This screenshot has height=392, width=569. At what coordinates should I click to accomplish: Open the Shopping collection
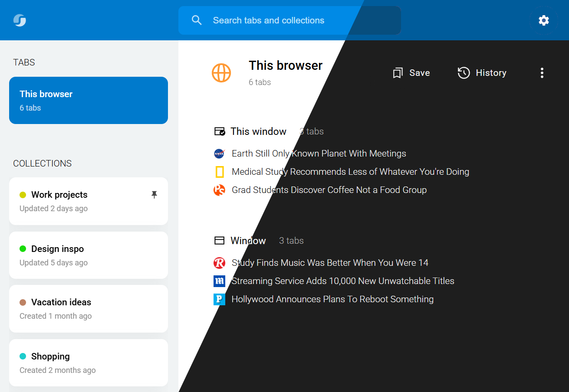(89, 363)
